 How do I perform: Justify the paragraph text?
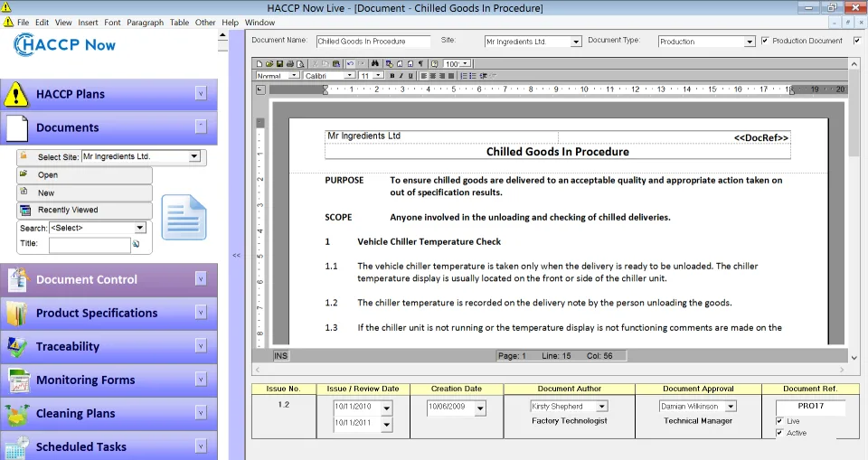451,76
